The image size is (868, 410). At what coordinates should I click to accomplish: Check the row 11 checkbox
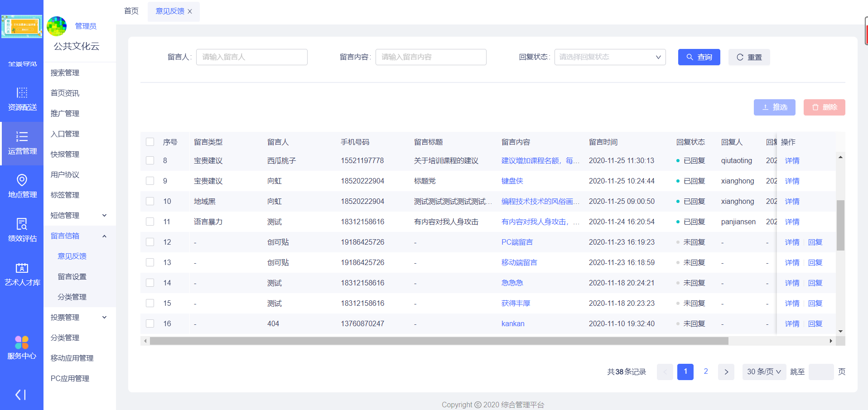(x=150, y=222)
